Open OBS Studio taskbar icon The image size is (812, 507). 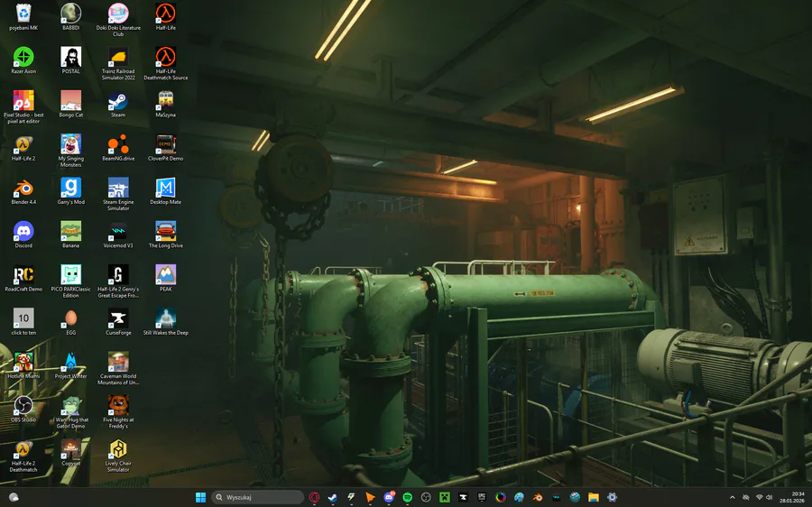[x=426, y=497]
